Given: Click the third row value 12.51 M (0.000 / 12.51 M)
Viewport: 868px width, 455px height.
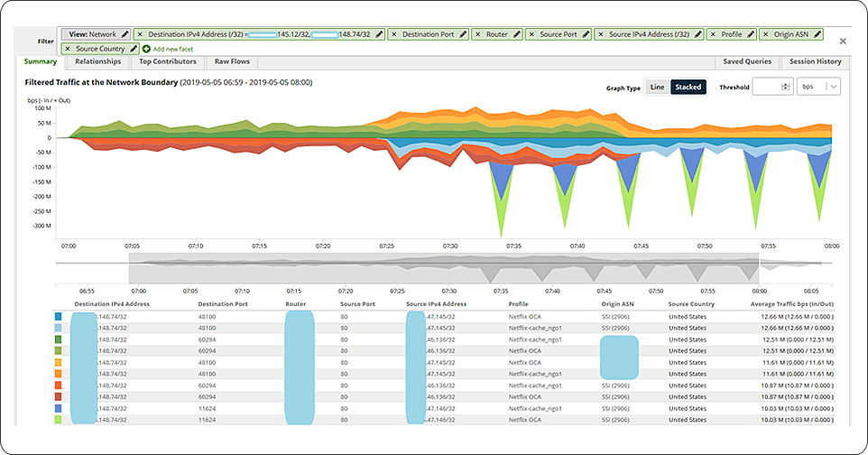Looking at the screenshot, I should coord(798,339).
